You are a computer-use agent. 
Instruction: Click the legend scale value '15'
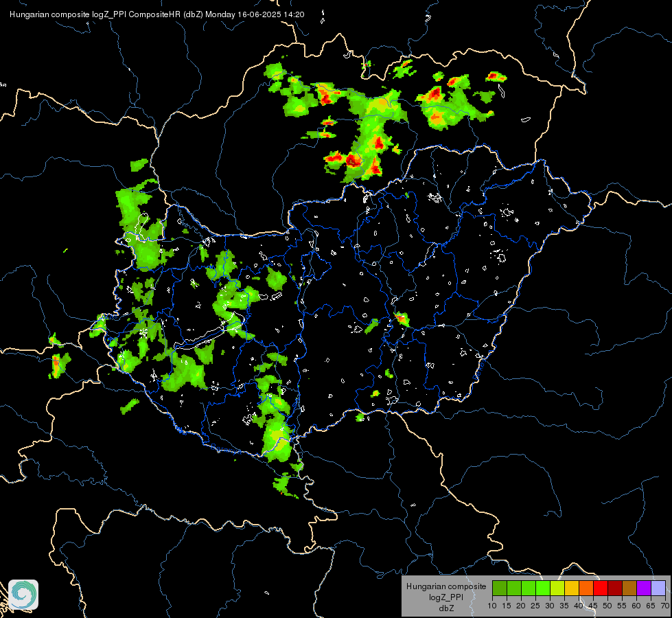coord(506,606)
